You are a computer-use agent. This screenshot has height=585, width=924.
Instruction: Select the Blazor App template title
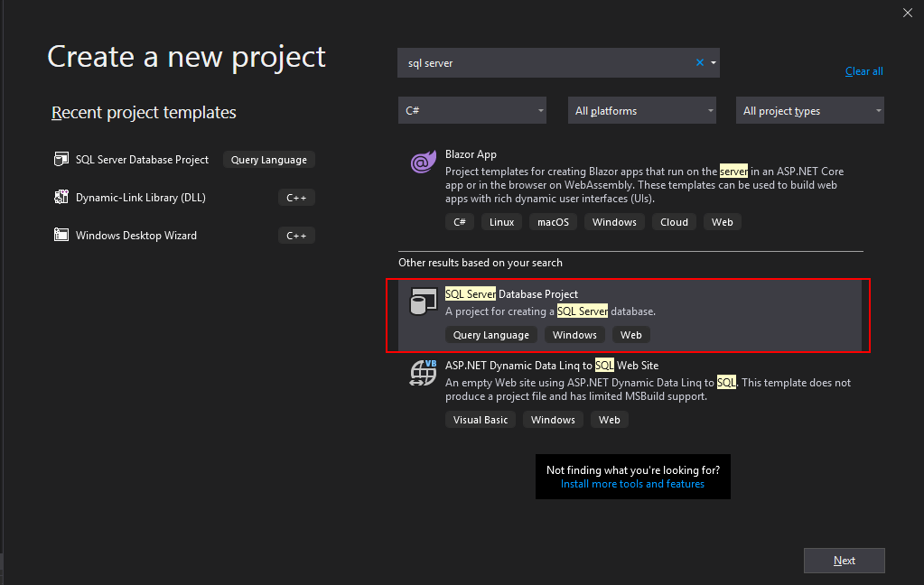[x=471, y=154]
